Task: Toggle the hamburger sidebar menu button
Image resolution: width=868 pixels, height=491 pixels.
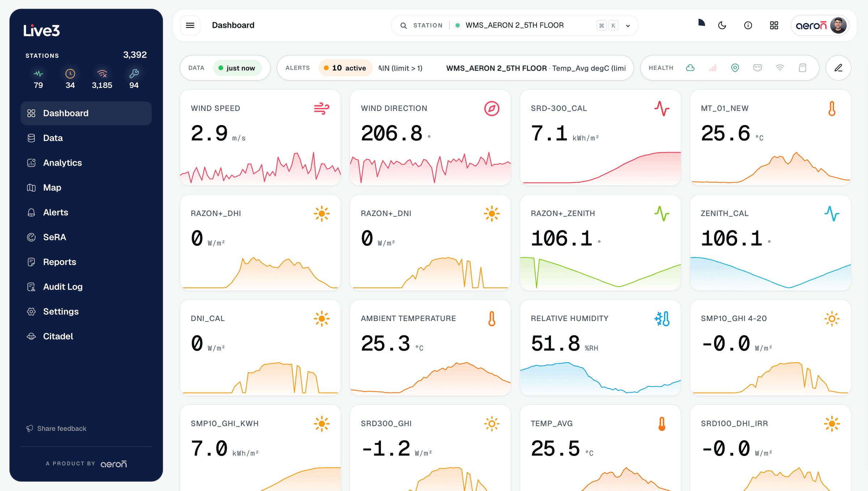Action: pyautogui.click(x=190, y=25)
